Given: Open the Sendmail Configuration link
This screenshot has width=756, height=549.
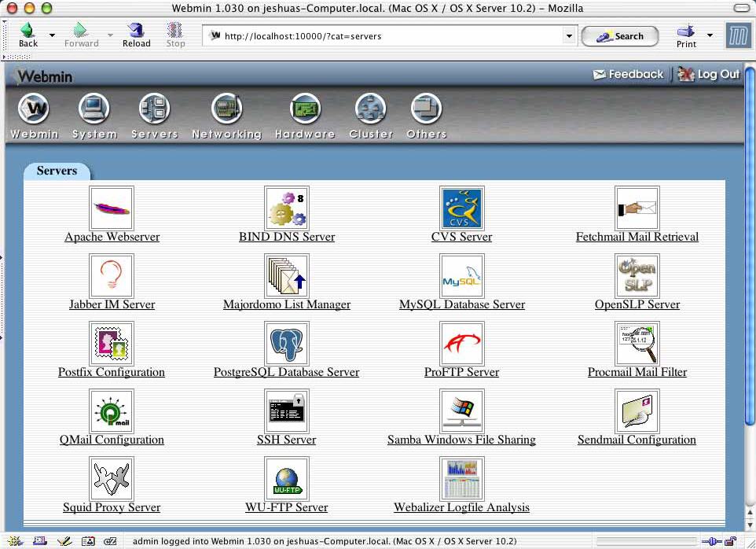Looking at the screenshot, I should pos(637,440).
